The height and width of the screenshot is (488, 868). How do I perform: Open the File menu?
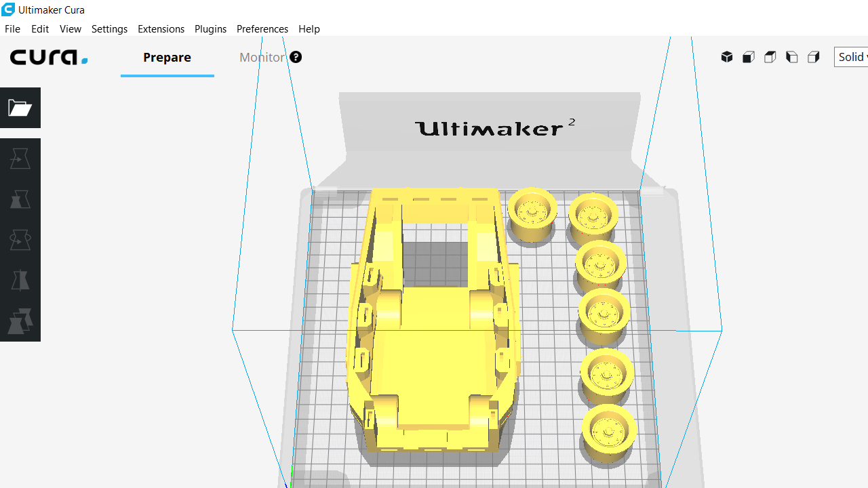tap(12, 28)
